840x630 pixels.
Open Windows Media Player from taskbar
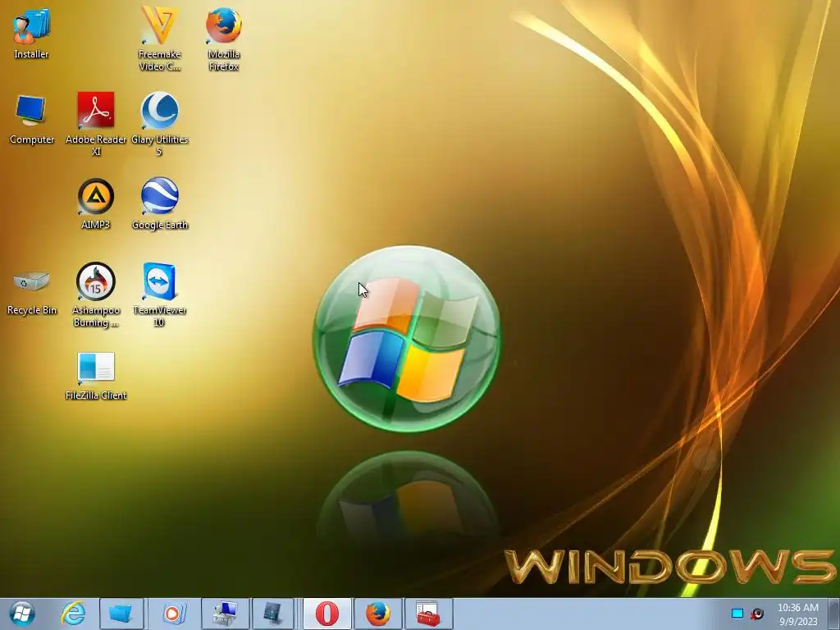tap(172, 614)
